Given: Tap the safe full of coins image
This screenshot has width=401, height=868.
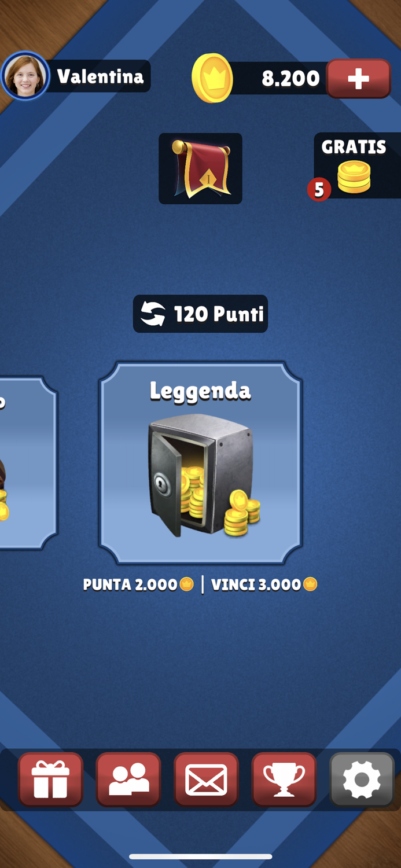Looking at the screenshot, I should click(x=204, y=476).
